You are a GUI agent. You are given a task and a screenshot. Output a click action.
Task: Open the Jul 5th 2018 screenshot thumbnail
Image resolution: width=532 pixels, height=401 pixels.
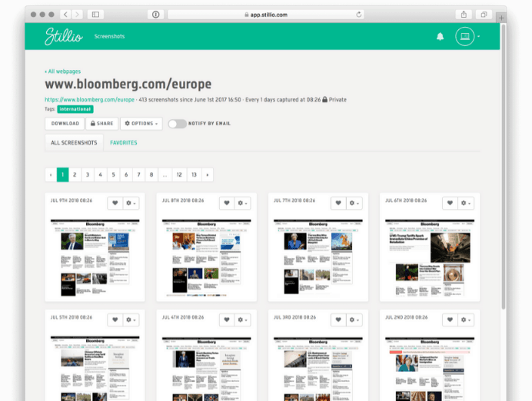(x=95, y=369)
